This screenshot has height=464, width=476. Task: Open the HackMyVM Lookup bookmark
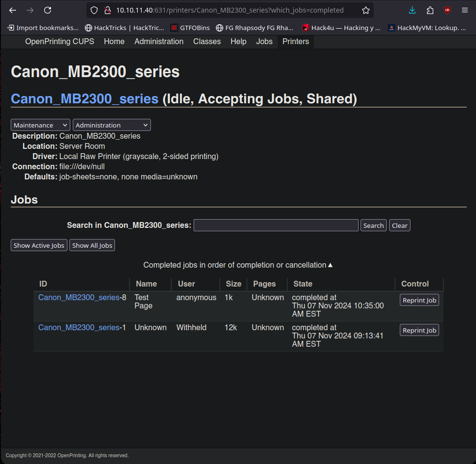(x=427, y=28)
